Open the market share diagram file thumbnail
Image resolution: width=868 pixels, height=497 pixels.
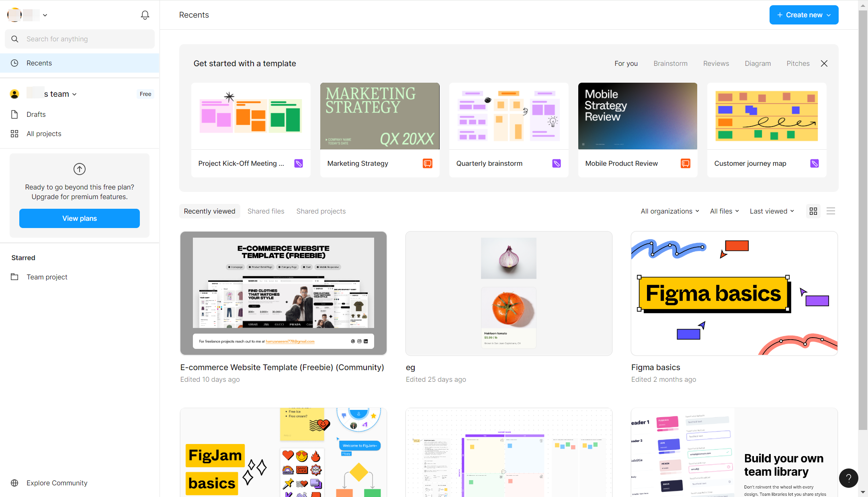tap(509, 452)
